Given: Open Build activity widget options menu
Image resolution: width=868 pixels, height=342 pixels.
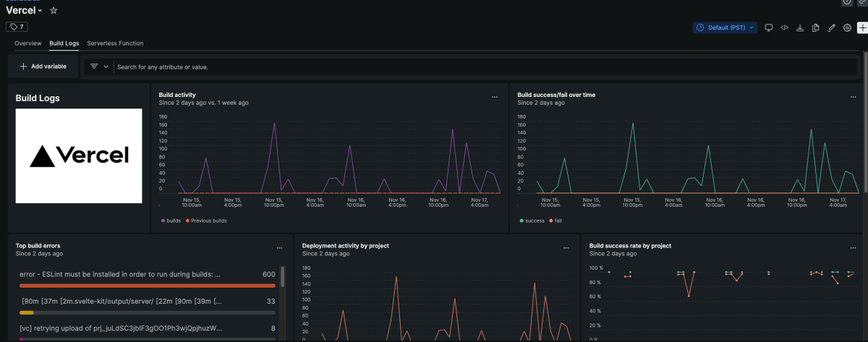Looking at the screenshot, I should pos(495,96).
